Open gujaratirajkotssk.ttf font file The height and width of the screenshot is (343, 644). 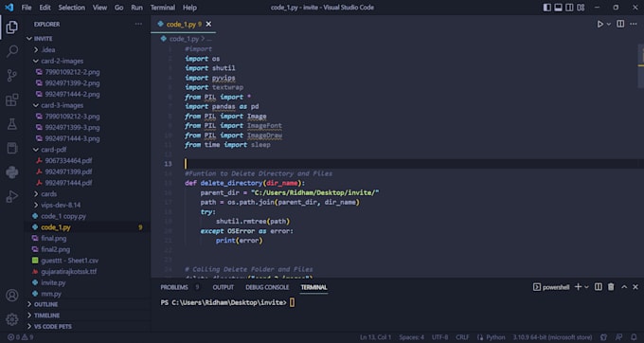click(x=68, y=272)
